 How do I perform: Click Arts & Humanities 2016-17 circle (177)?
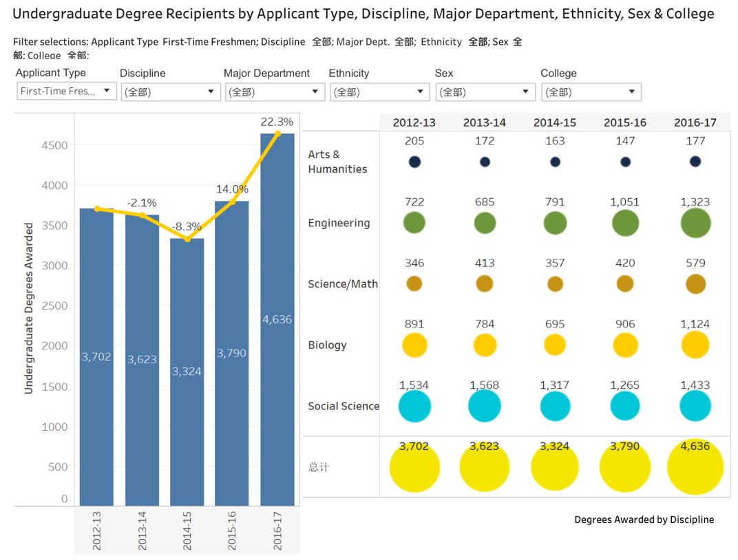[x=695, y=162]
